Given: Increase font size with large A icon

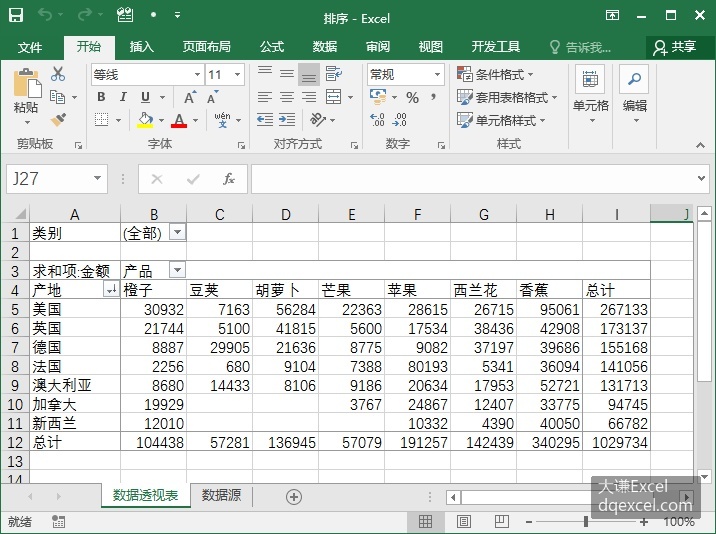Looking at the screenshot, I should [190, 97].
